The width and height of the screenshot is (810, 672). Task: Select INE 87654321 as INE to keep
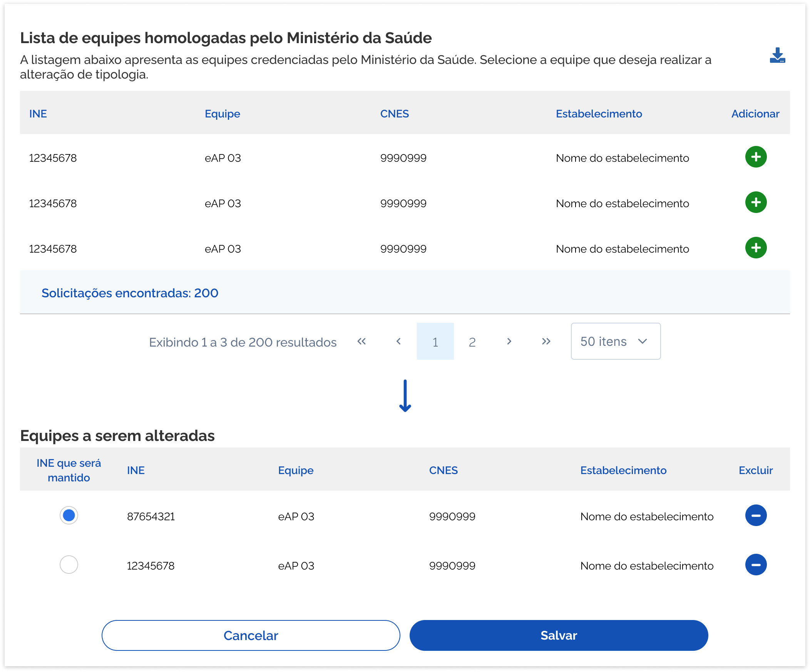(x=69, y=515)
